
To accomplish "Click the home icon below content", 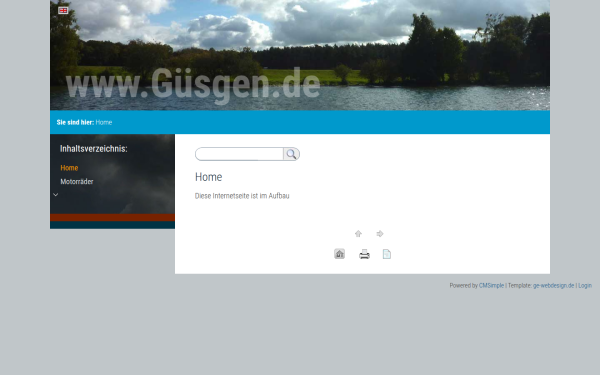I will (x=339, y=254).
